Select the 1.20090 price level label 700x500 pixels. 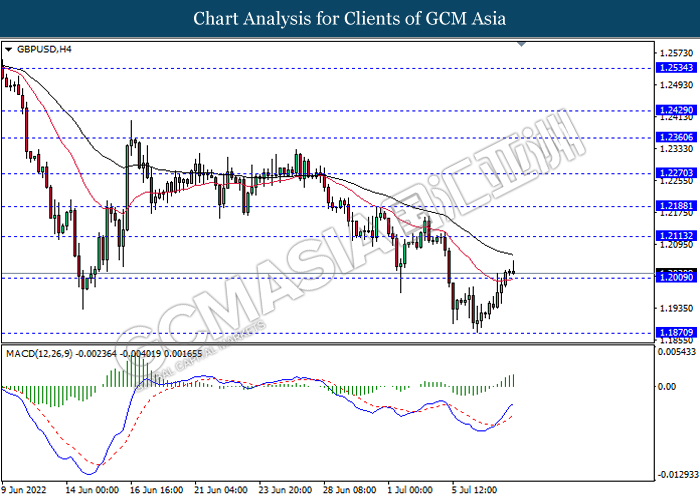[x=676, y=278]
